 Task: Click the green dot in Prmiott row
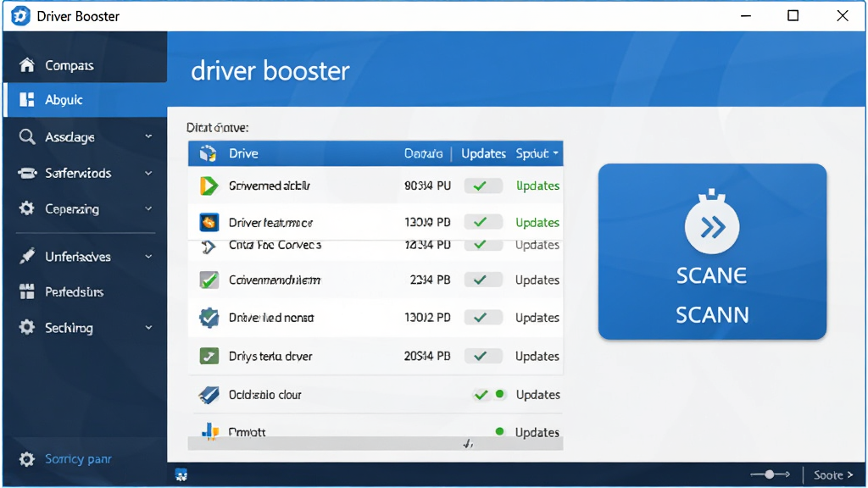coord(499,431)
